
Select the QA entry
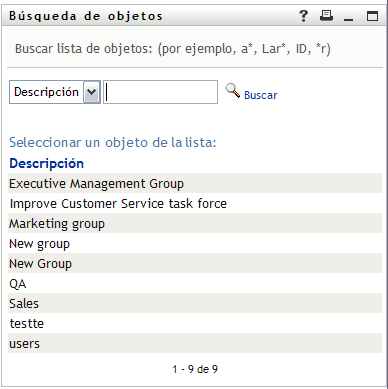click(x=195, y=283)
